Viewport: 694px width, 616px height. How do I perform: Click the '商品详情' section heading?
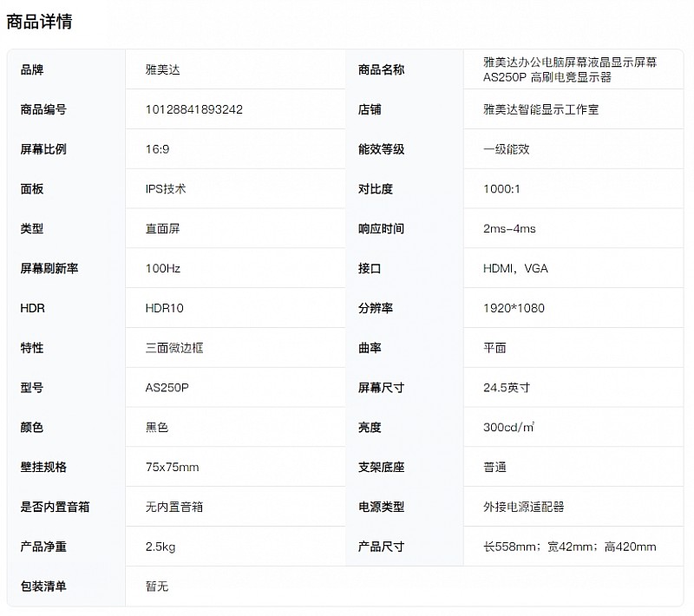click(x=39, y=22)
